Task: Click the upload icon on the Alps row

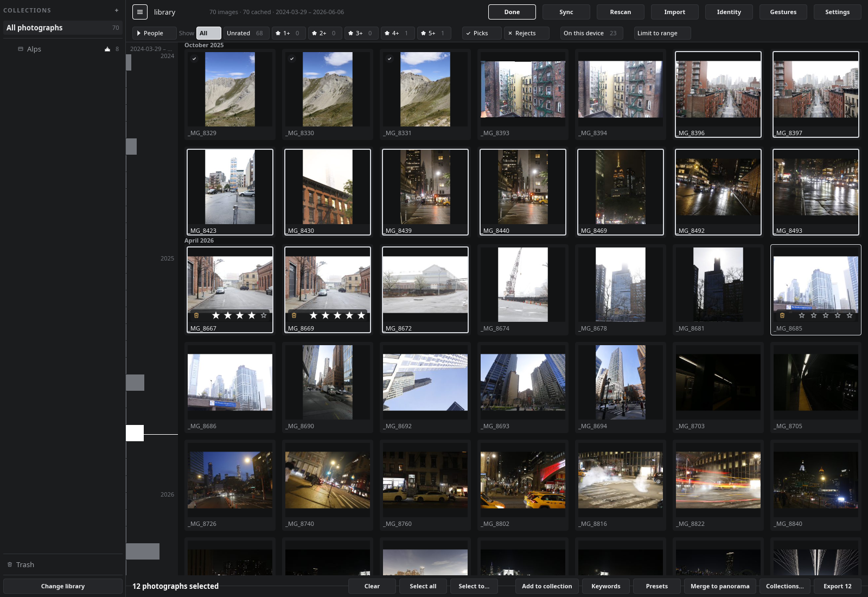Action: [x=107, y=49]
